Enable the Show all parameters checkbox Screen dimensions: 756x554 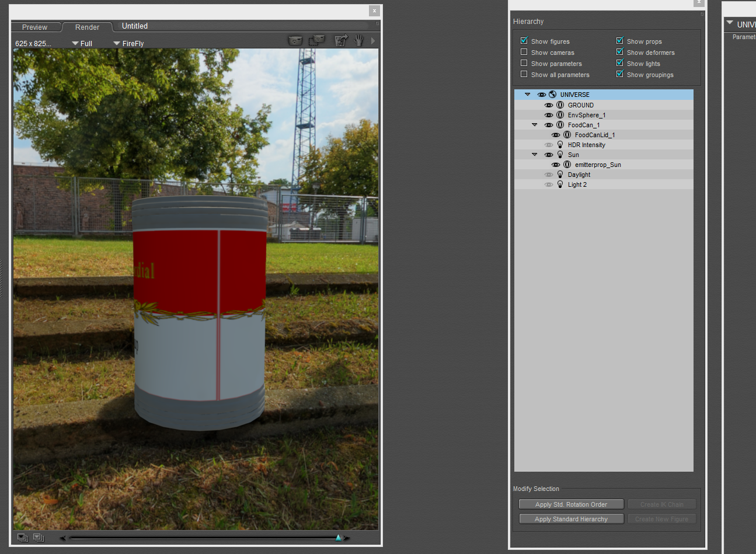(524, 74)
